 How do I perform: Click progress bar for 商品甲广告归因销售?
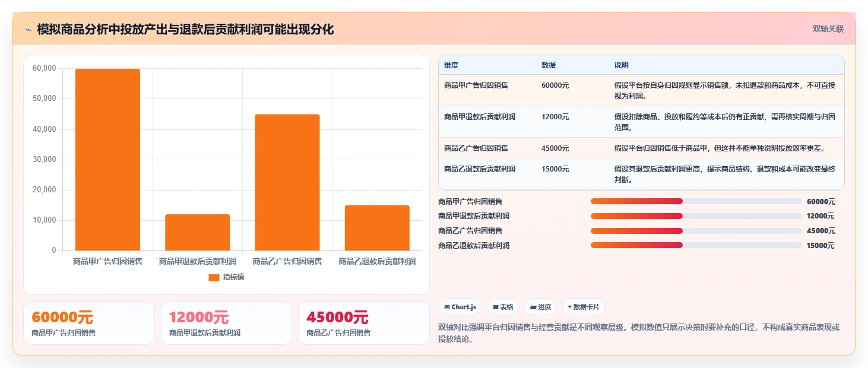696,201
